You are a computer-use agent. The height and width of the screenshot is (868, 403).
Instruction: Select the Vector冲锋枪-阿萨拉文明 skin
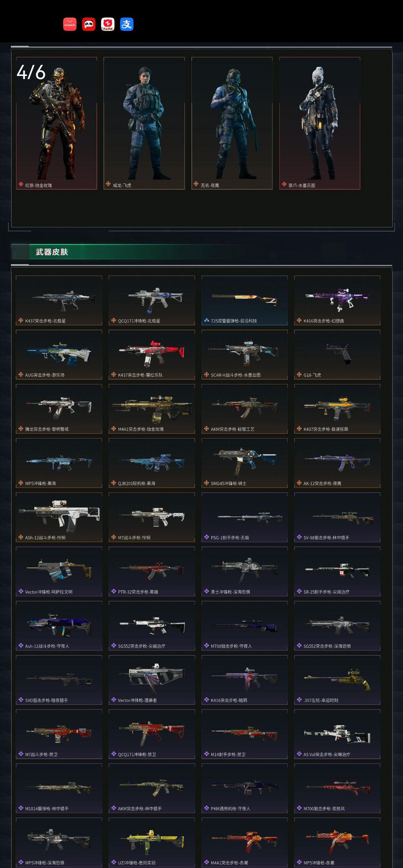[x=59, y=571]
